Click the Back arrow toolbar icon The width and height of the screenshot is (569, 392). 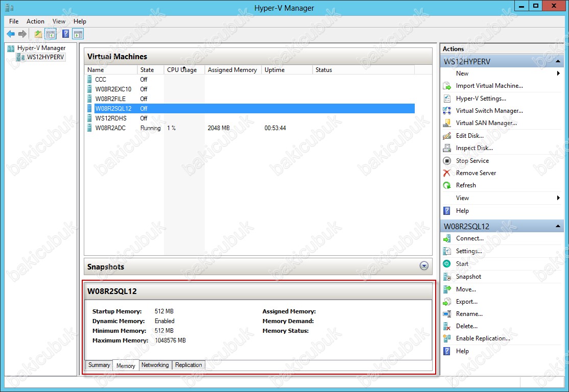click(11, 34)
